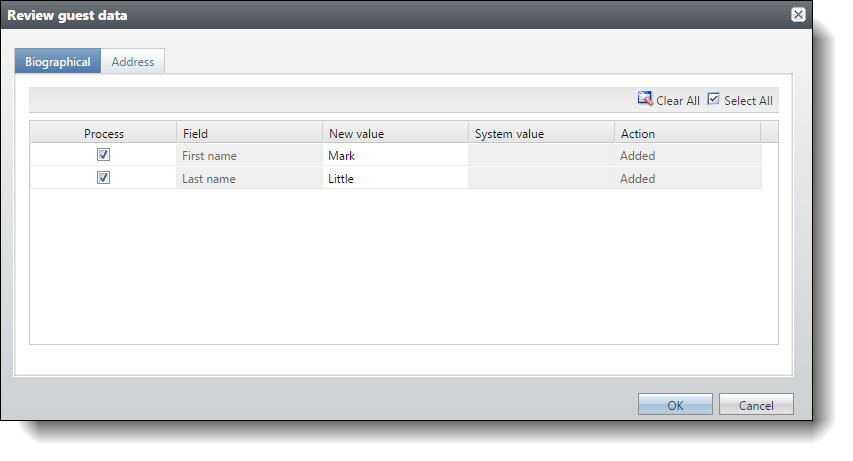Viewport: 853px width, 461px height.
Task: Uncheck Process for Last name row
Action: click(103, 177)
